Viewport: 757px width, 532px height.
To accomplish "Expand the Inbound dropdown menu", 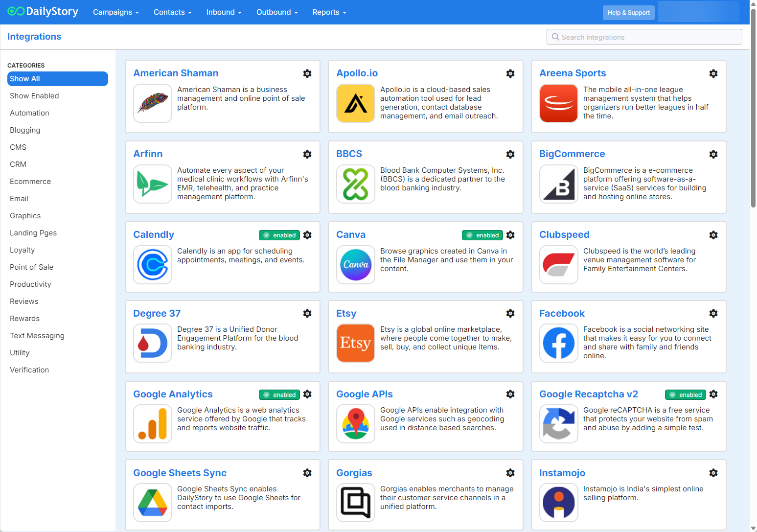I will click(x=224, y=12).
